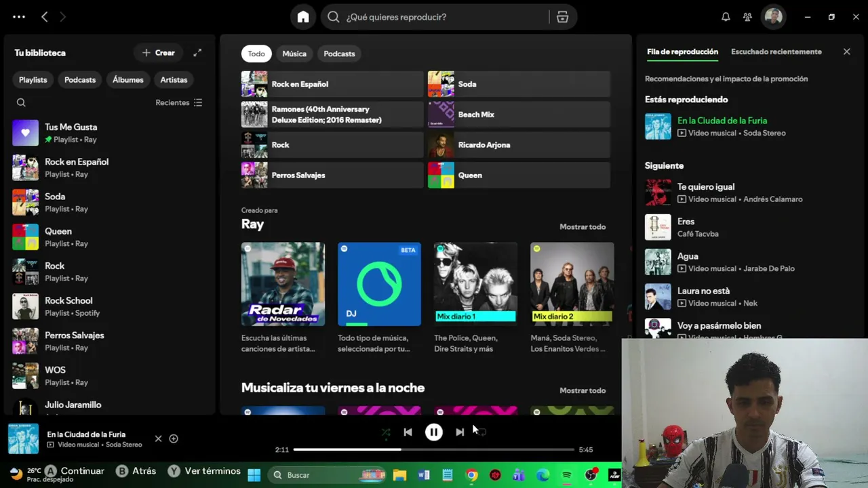Show all in Creado para Ray

(583, 227)
